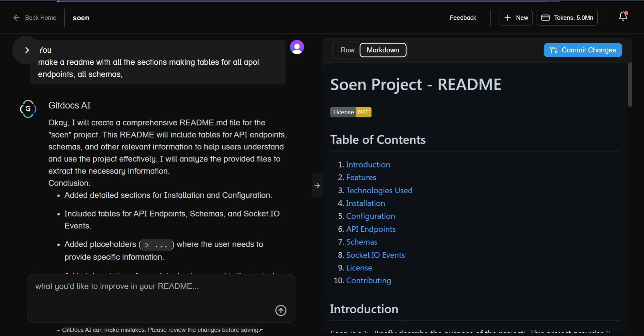Navigate to the Schemas section link
Viewport: 644px width, 336px height.
point(362,242)
